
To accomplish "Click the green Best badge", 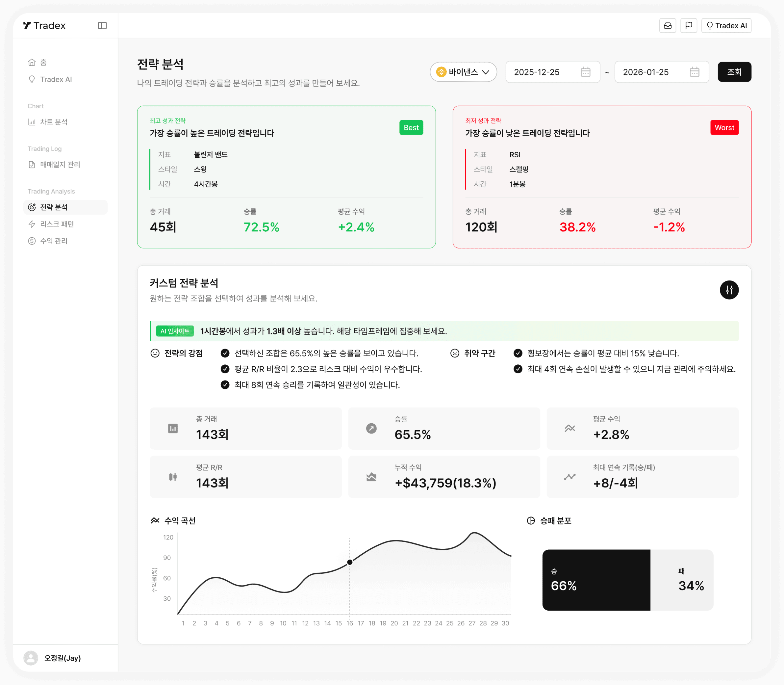I will click(411, 128).
